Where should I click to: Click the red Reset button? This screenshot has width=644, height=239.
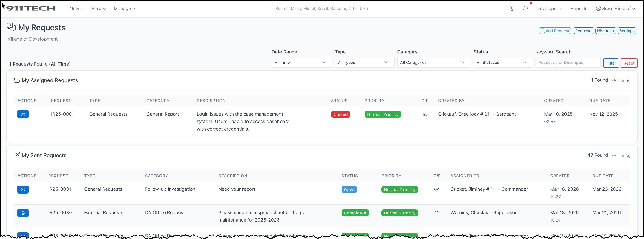tap(629, 63)
